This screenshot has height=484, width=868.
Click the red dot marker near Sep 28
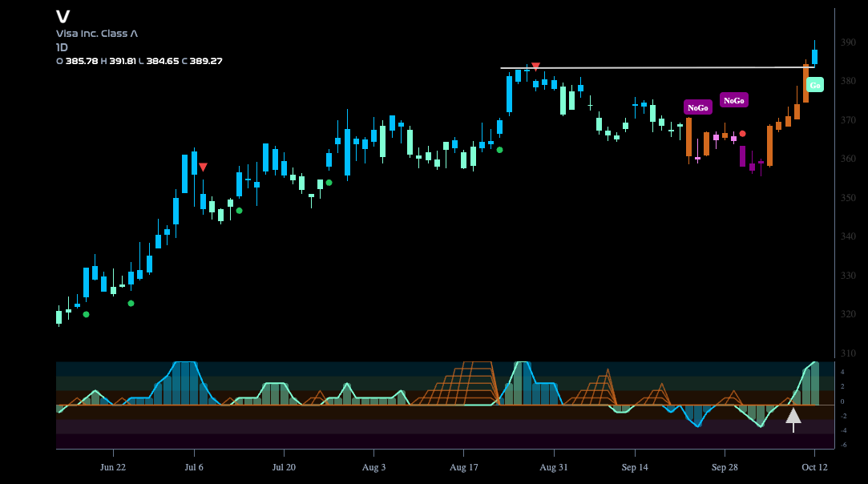pyautogui.click(x=742, y=134)
